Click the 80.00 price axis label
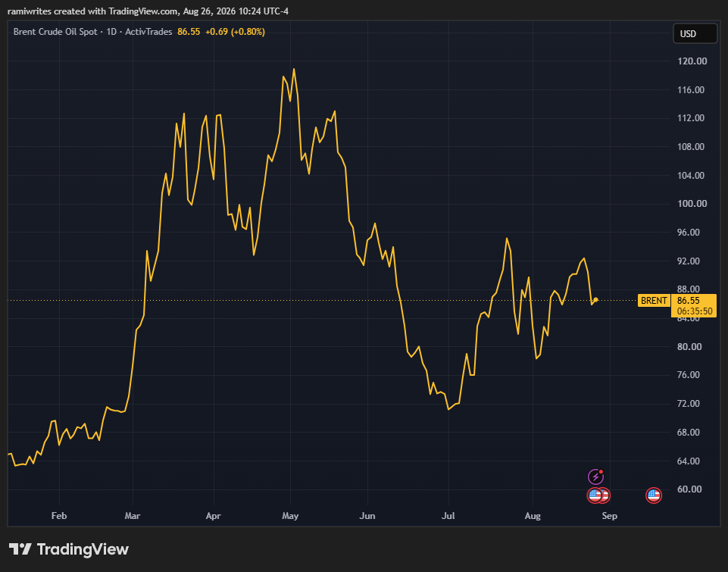The height and width of the screenshot is (572, 728). (x=689, y=347)
